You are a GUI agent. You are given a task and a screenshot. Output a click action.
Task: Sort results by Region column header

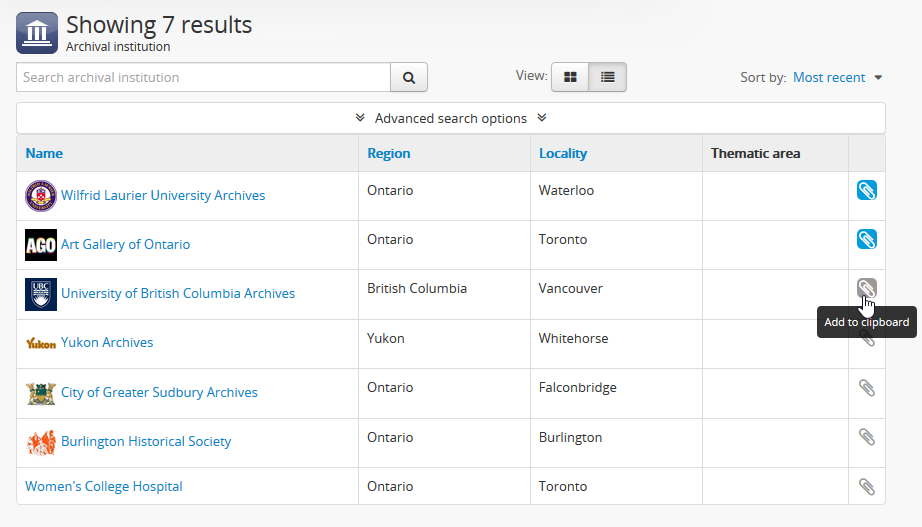(x=388, y=153)
